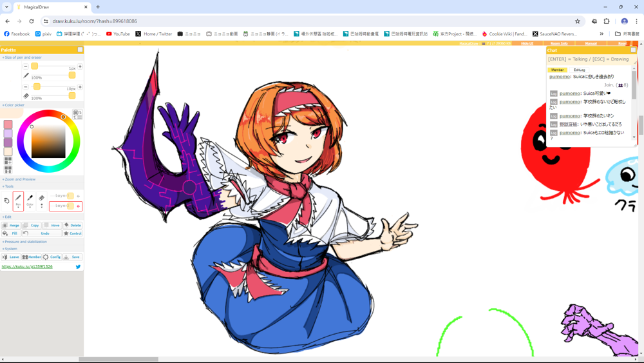Viewport: 644px width, 363px height.
Task: Click the Move layer button
Action: pyautogui.click(x=52, y=225)
